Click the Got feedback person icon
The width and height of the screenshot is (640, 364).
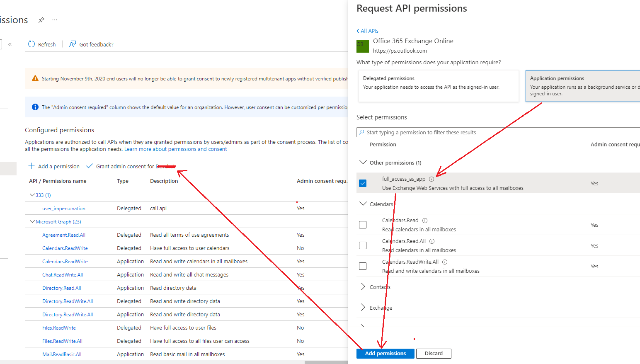[x=73, y=44]
